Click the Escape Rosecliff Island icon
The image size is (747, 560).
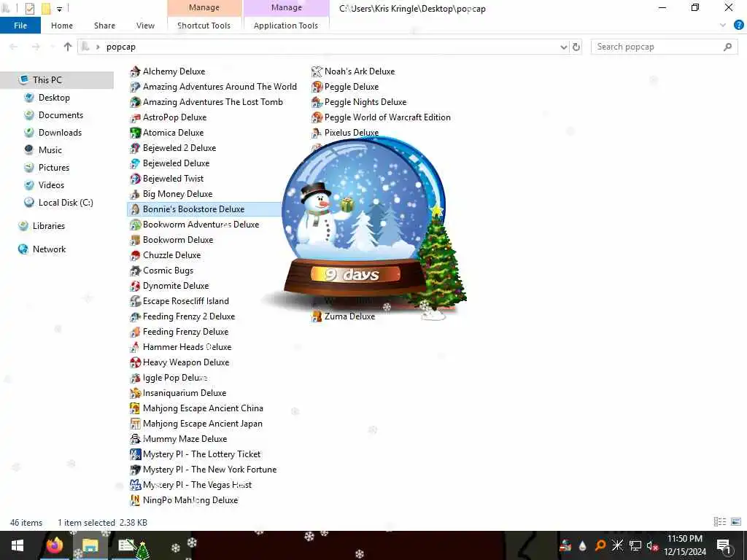[x=135, y=301]
